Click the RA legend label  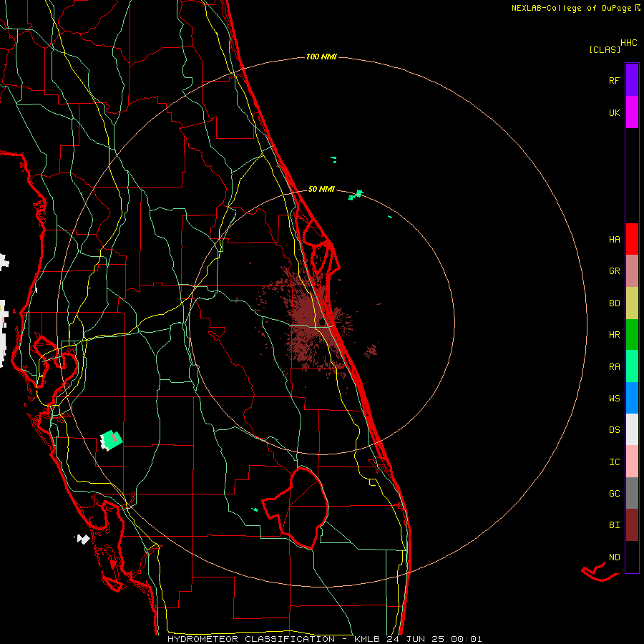pos(614,367)
